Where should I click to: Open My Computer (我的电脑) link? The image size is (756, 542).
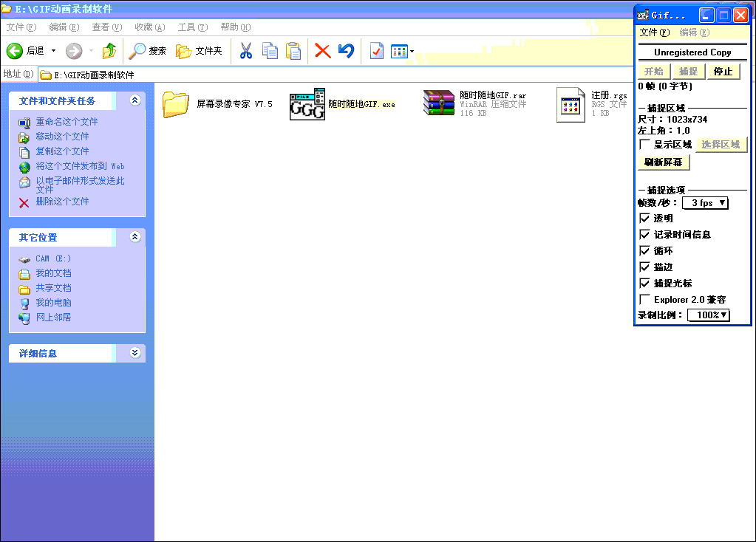[x=53, y=303]
